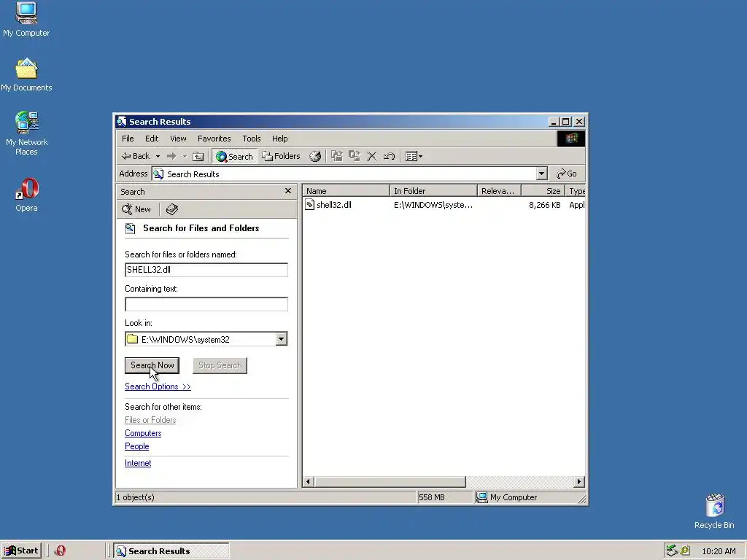The image size is (747, 560).
Task: Toggle the Search pane toolbar button
Action: tap(234, 156)
